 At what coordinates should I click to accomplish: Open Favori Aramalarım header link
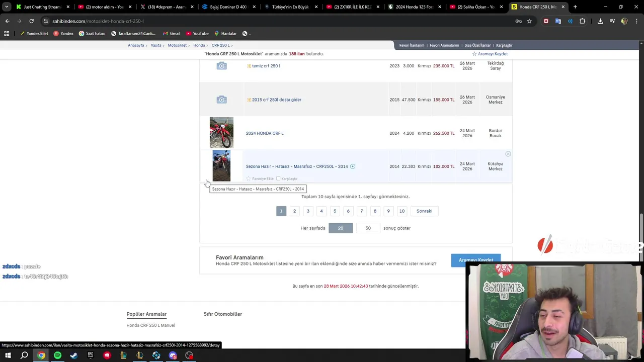(x=444, y=45)
